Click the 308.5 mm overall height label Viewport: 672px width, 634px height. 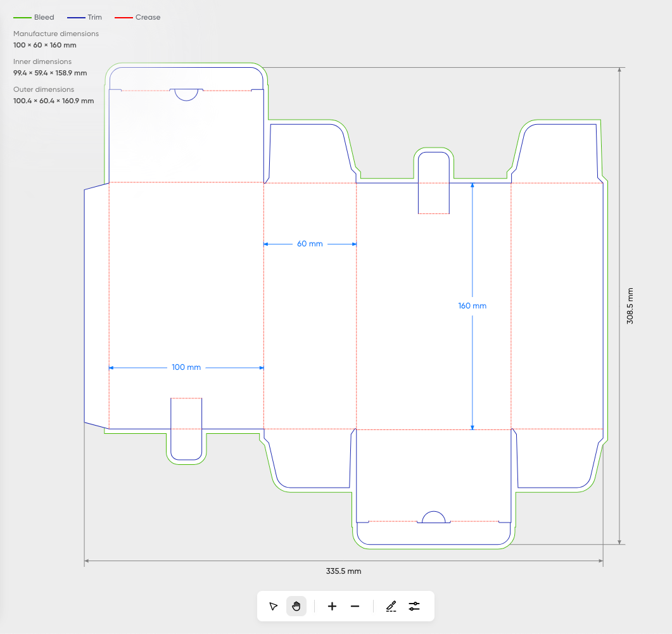pyautogui.click(x=630, y=306)
